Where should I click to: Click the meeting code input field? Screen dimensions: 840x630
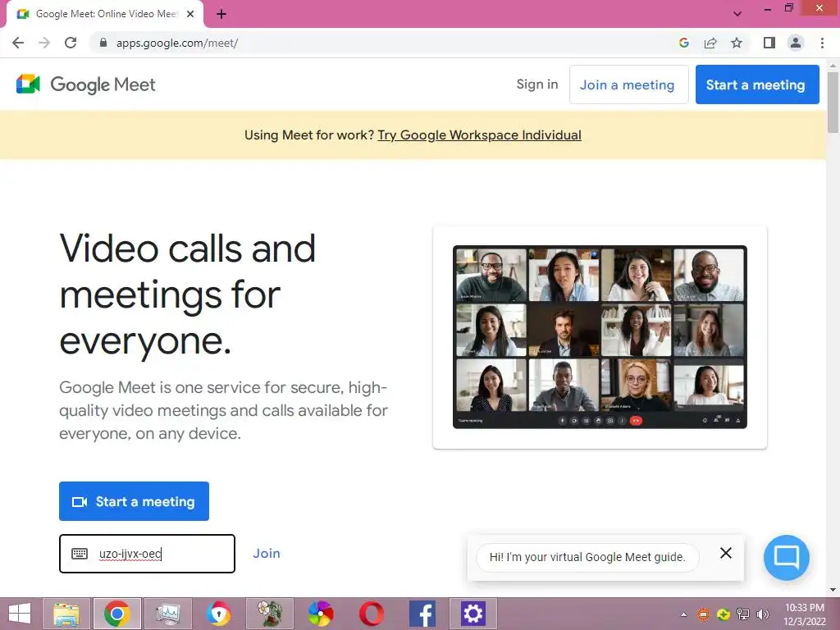[x=147, y=554]
